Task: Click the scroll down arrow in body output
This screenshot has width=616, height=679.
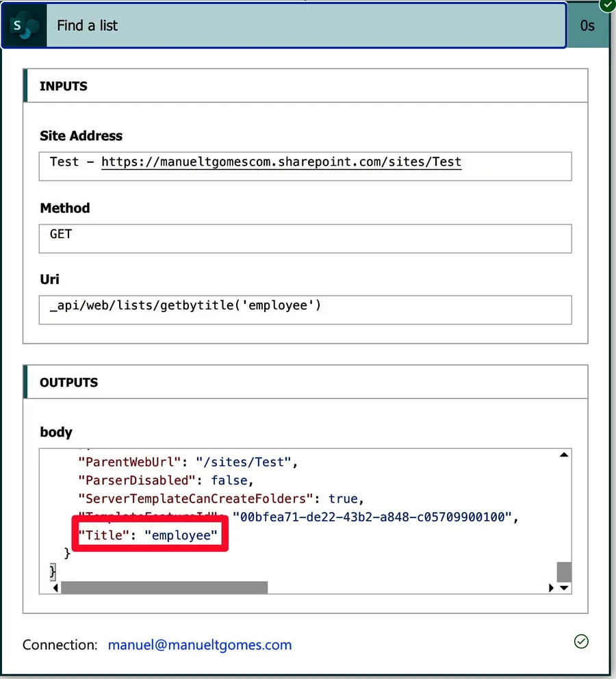Action: click(564, 588)
